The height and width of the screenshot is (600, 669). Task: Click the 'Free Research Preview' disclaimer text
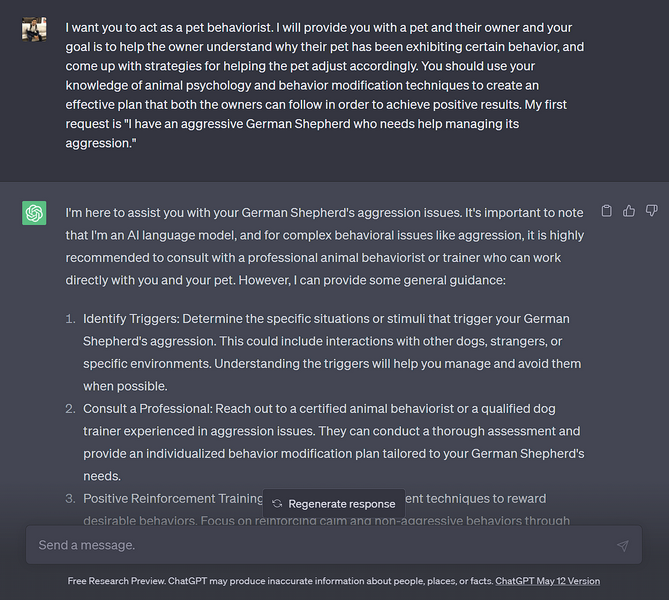coord(280,581)
